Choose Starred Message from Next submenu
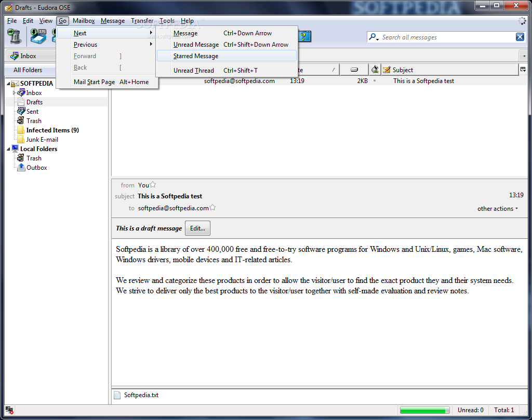The width and height of the screenshot is (532, 420). [227, 56]
